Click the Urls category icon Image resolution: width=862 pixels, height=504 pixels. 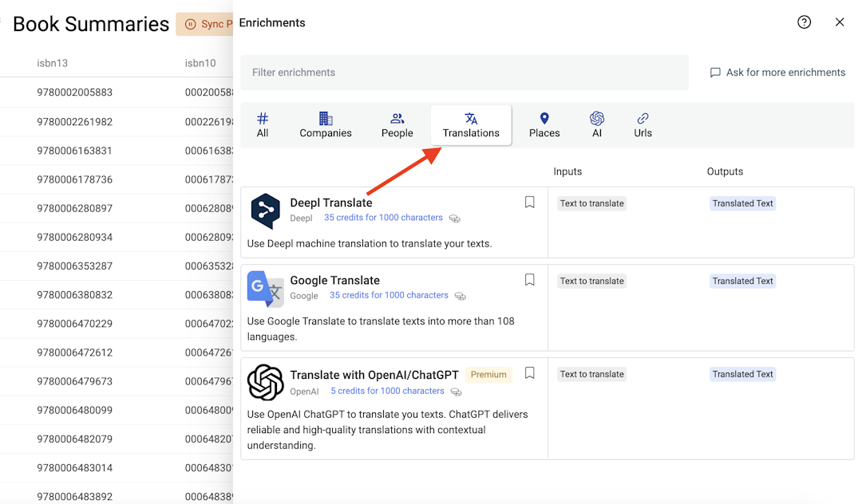(x=643, y=116)
